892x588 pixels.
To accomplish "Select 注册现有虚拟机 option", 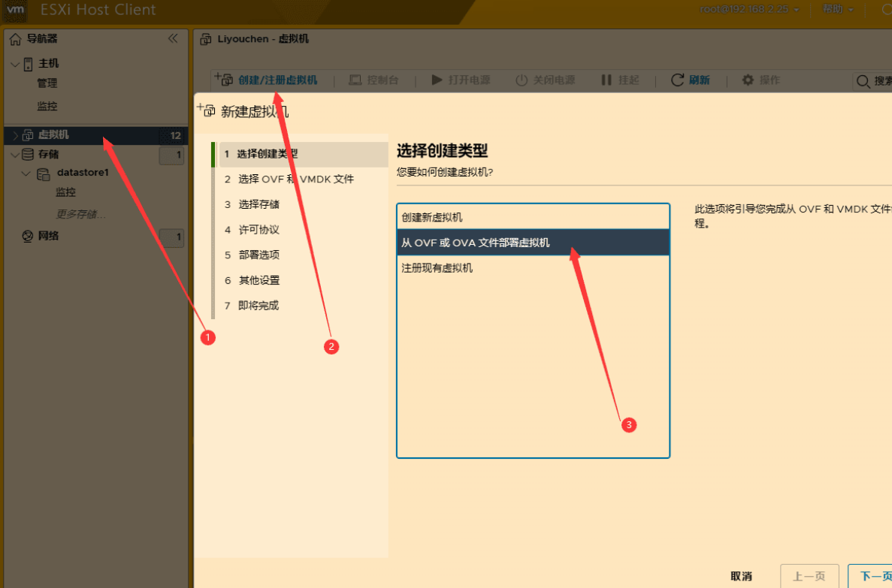I will [x=436, y=267].
